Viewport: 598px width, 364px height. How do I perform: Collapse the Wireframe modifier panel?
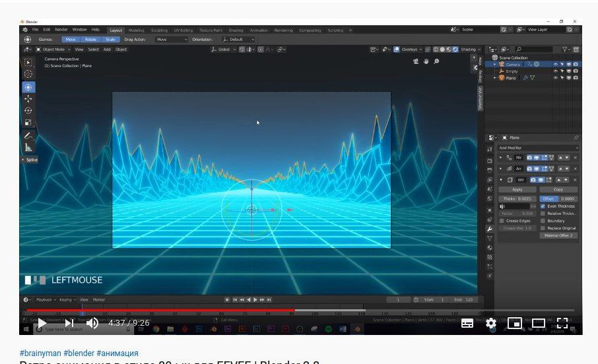tap(501, 180)
